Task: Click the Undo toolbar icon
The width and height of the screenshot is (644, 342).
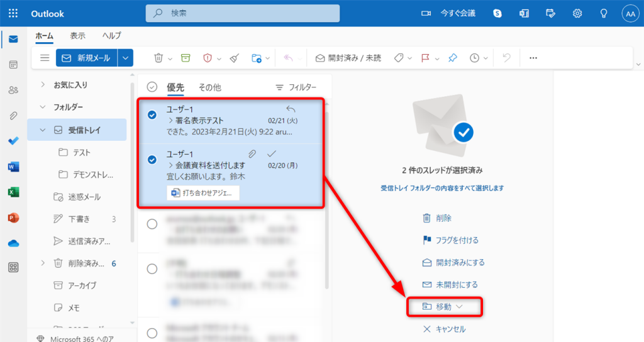Action: (506, 58)
